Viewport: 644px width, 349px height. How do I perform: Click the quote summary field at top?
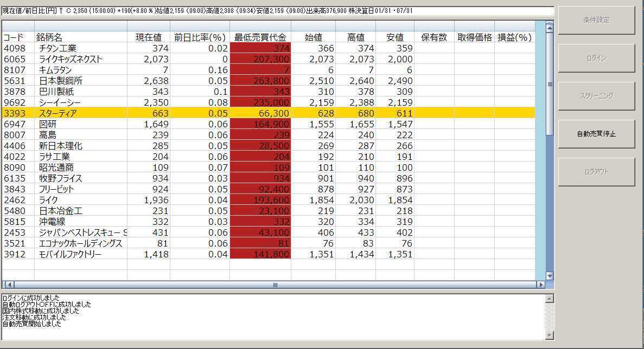click(278, 11)
